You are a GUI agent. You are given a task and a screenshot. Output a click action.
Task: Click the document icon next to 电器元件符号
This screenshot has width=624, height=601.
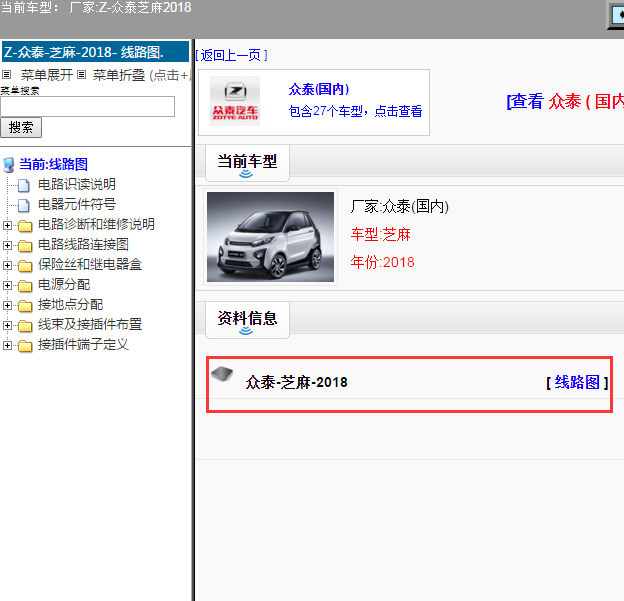click(24, 205)
